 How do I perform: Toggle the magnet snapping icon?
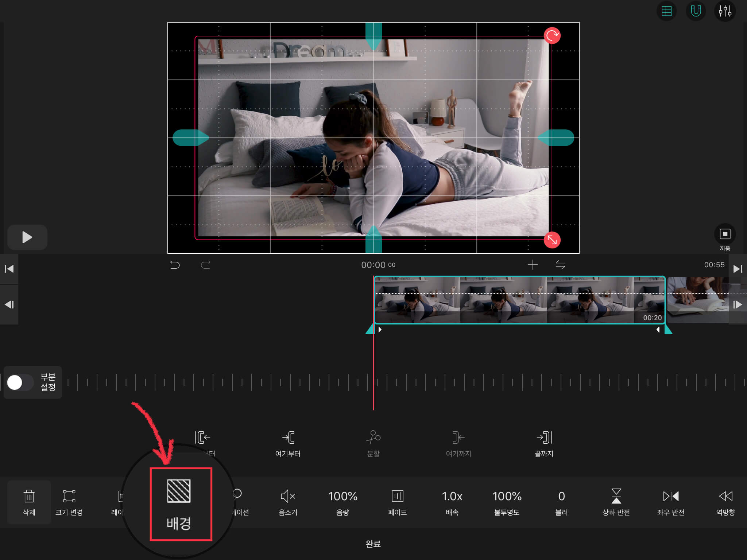pyautogui.click(x=696, y=11)
